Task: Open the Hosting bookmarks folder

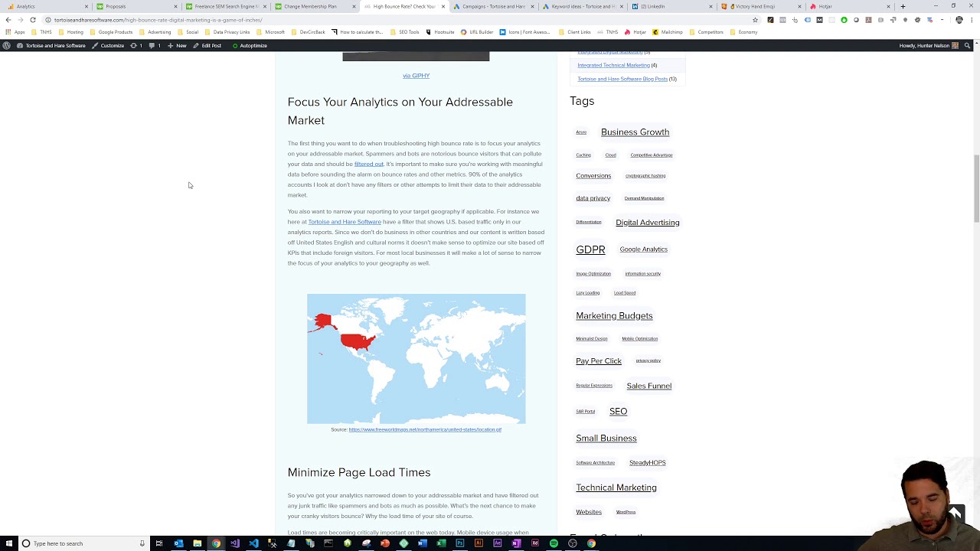Action: (71, 32)
